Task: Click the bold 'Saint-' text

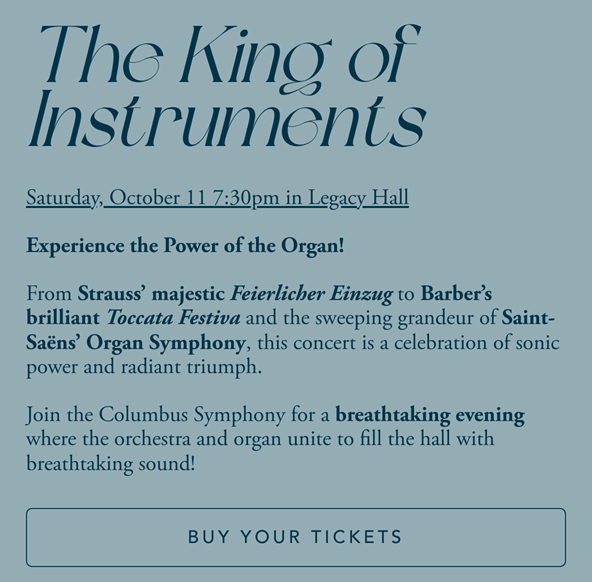Action: (528, 318)
